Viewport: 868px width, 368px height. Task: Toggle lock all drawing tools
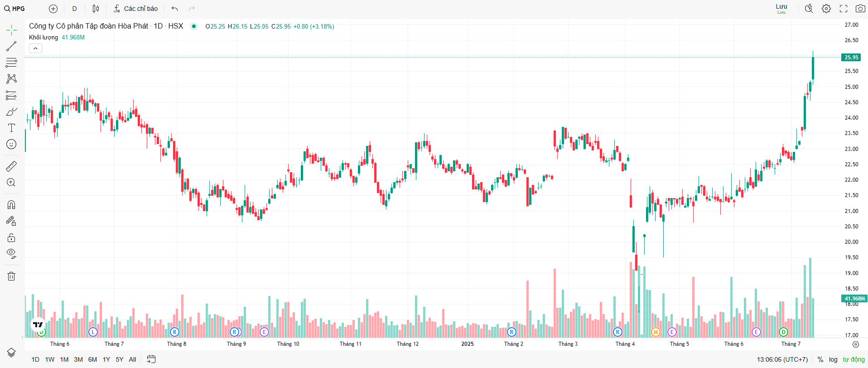11,237
